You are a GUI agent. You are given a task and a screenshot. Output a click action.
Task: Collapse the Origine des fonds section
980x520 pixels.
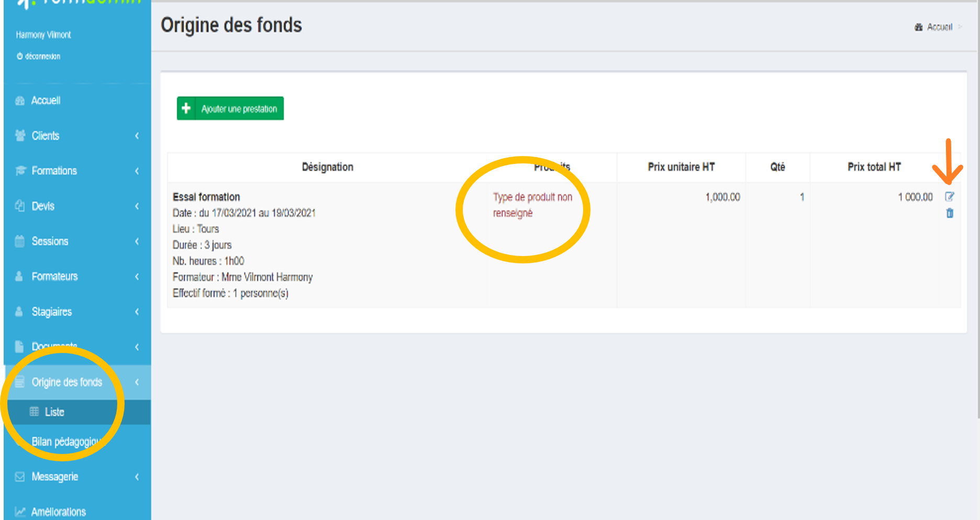click(x=137, y=382)
